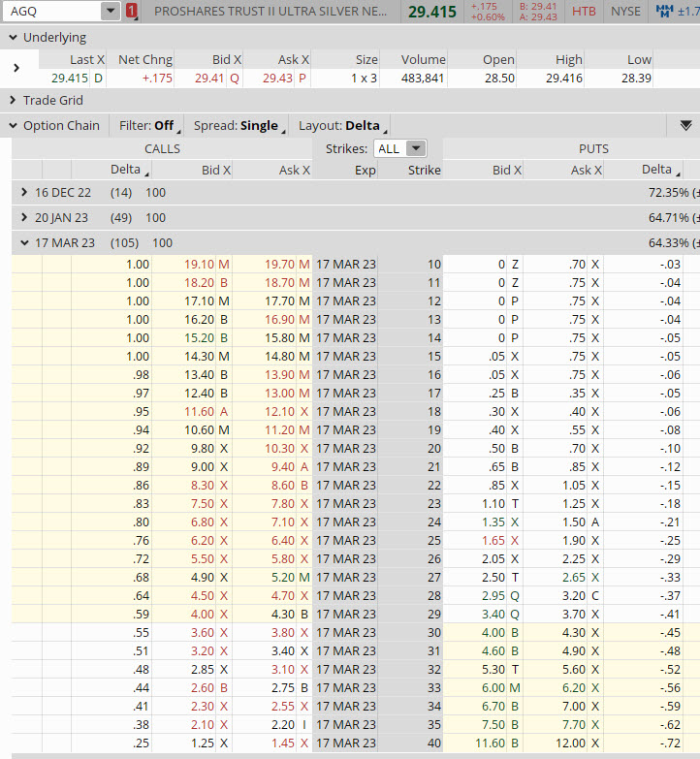Open the Filter Off dropdown
The image size is (700, 759).
[146, 125]
